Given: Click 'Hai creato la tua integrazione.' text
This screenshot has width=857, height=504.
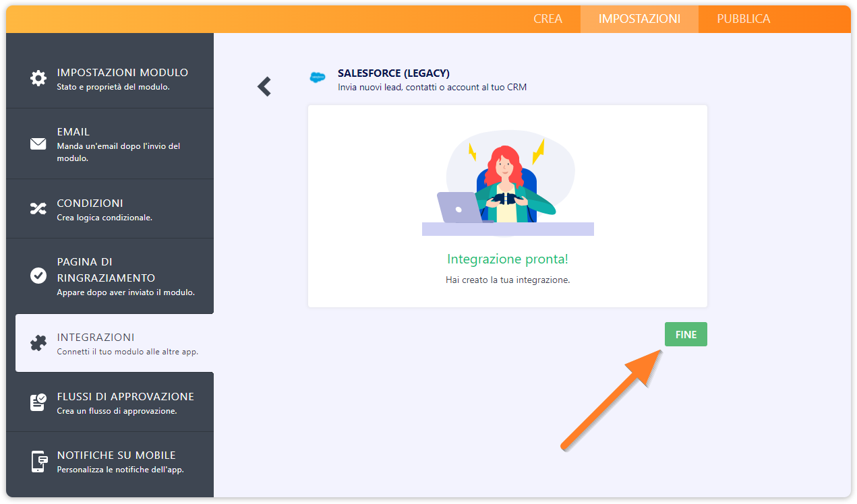Looking at the screenshot, I should tap(508, 279).
